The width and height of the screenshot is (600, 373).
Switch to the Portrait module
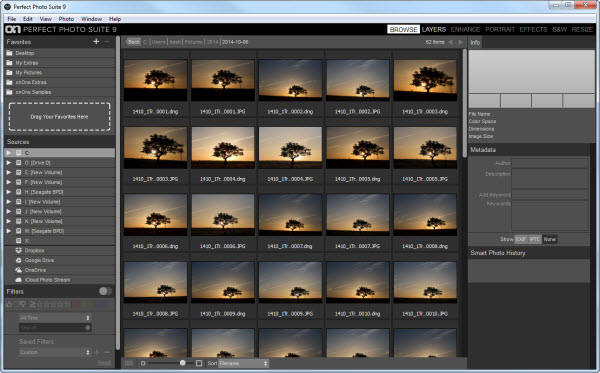pyautogui.click(x=500, y=29)
